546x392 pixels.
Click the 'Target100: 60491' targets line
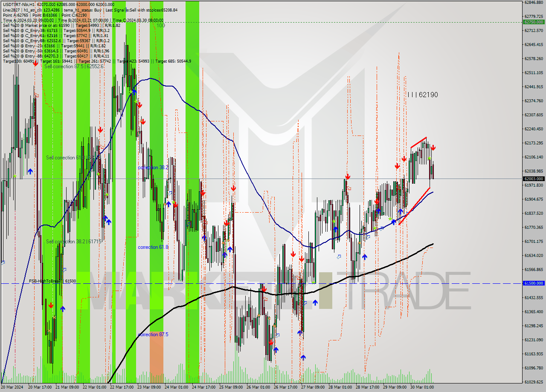click(97, 61)
